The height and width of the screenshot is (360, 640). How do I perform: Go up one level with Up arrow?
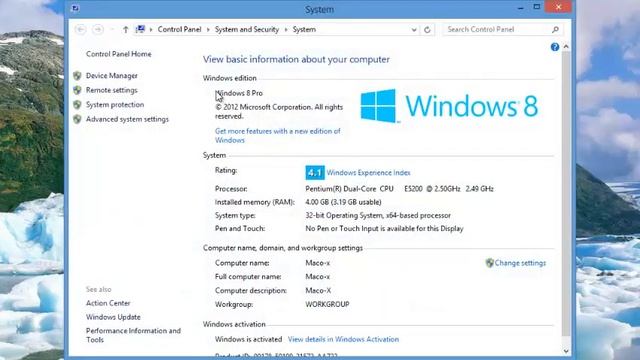(x=126, y=29)
